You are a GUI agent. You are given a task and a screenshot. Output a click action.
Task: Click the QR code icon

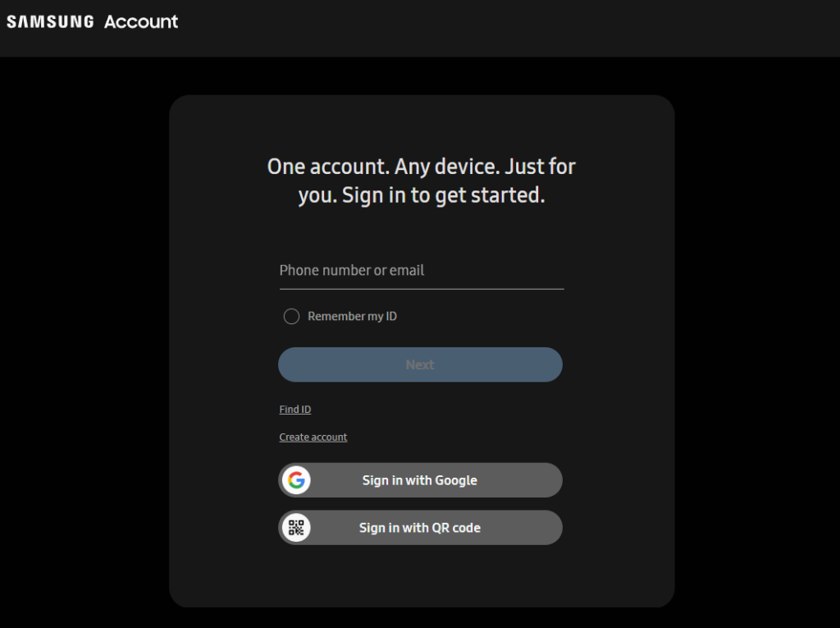(x=296, y=528)
